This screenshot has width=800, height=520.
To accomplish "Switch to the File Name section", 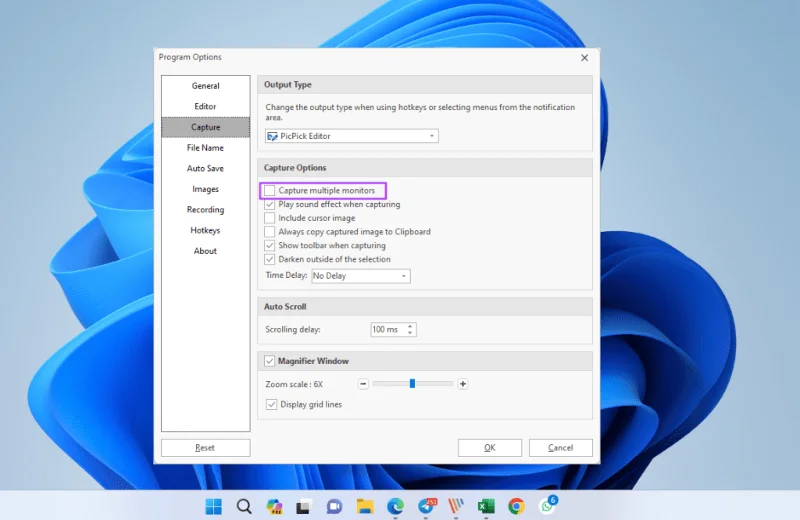I will pos(206,147).
